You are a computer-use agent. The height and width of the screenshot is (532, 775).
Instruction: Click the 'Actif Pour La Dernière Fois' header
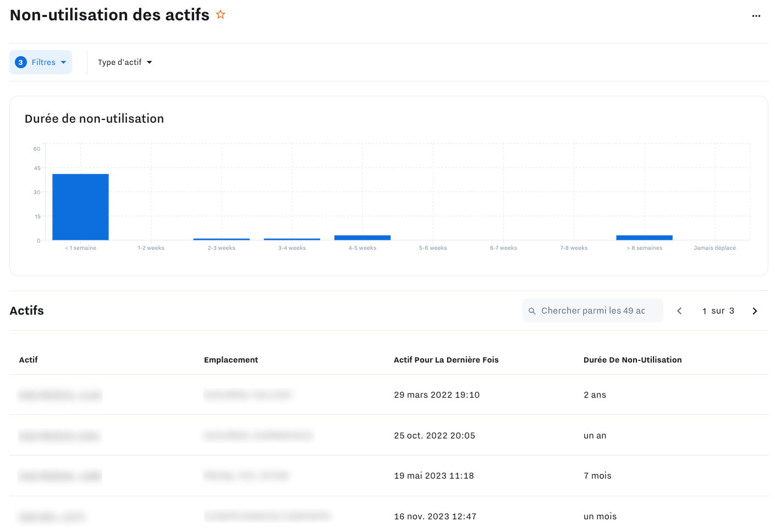pyautogui.click(x=446, y=360)
